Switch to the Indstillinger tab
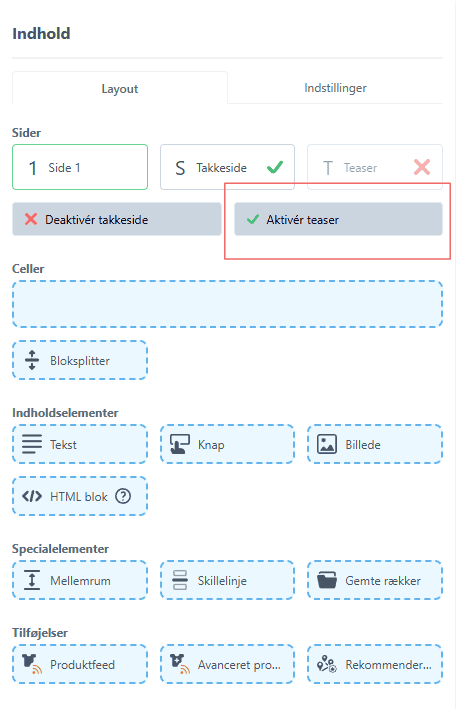The width and height of the screenshot is (456, 709). pyautogui.click(x=335, y=88)
